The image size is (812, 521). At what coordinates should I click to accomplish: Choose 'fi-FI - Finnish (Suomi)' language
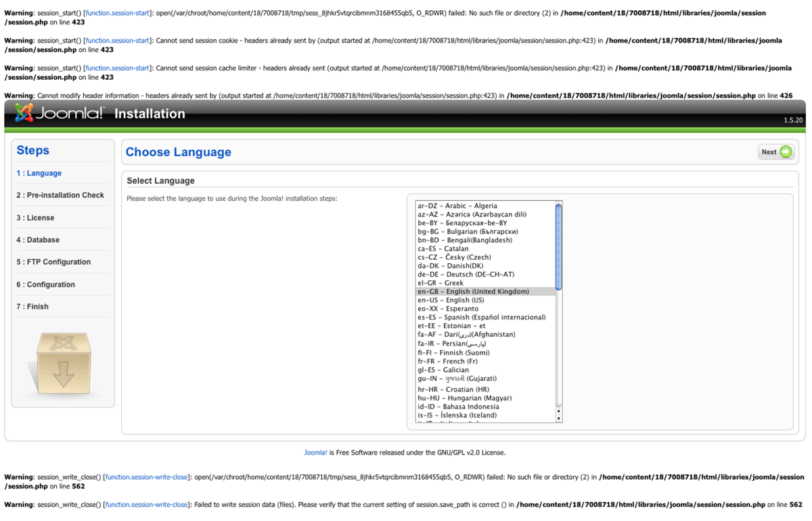485,353
